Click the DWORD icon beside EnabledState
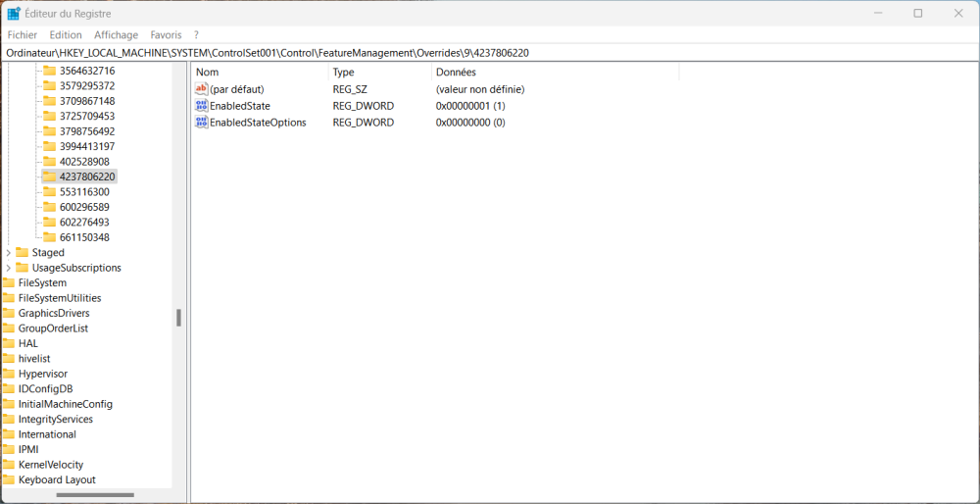The width and height of the screenshot is (980, 504). coord(201,106)
